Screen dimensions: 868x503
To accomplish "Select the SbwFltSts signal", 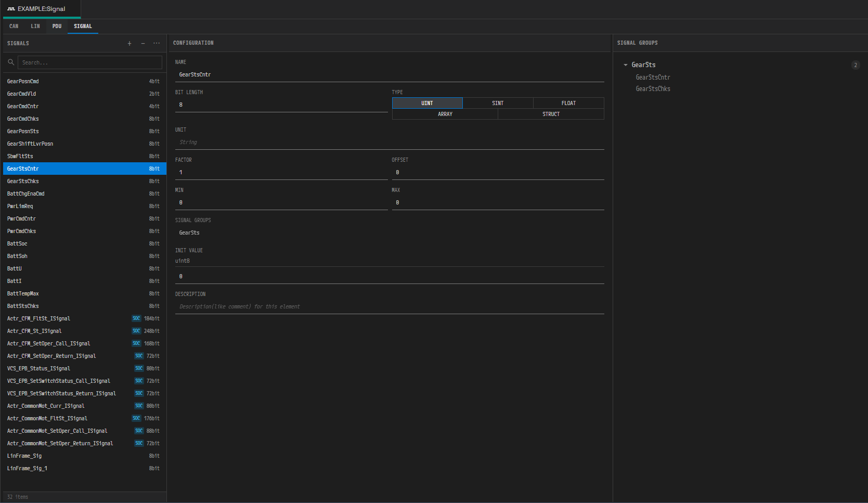I will (85, 156).
